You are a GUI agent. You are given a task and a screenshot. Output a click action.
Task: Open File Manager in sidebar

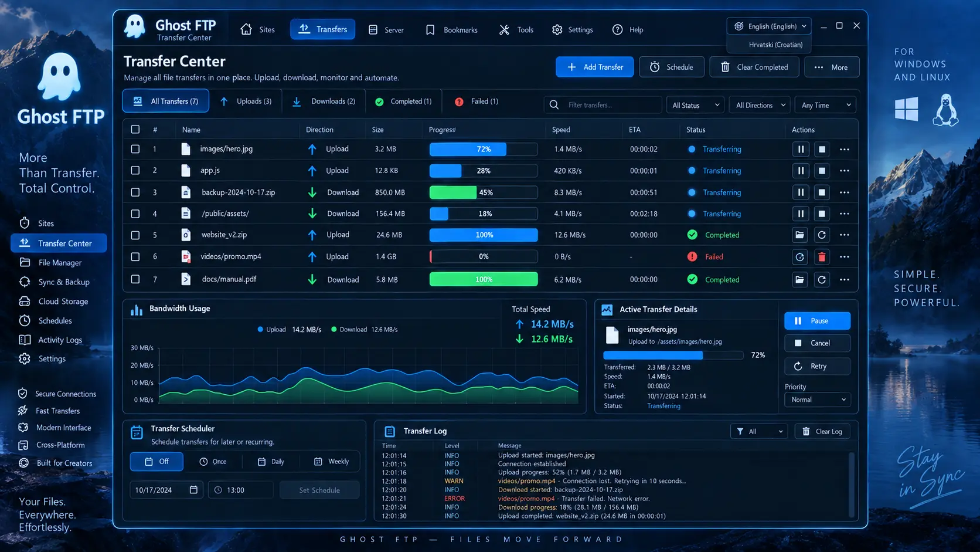coord(59,263)
